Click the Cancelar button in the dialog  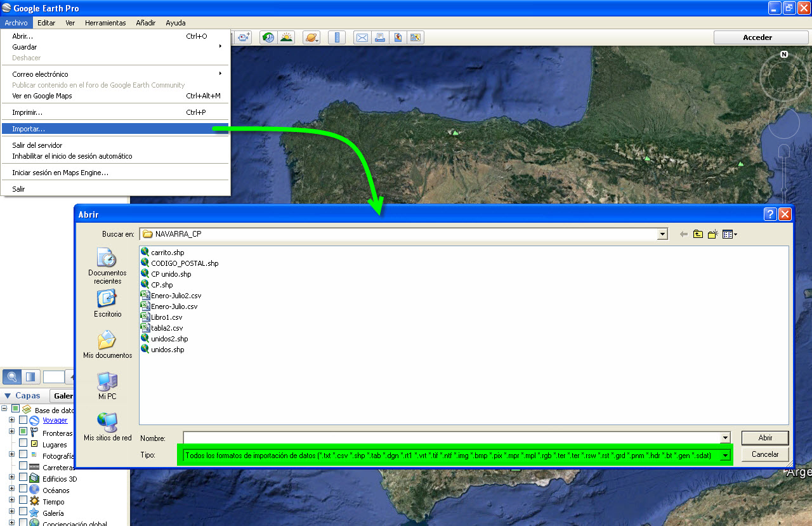tap(764, 454)
